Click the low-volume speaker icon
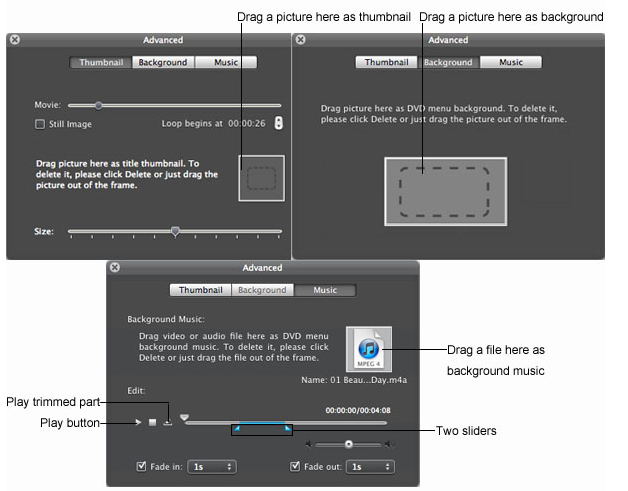 pos(310,444)
